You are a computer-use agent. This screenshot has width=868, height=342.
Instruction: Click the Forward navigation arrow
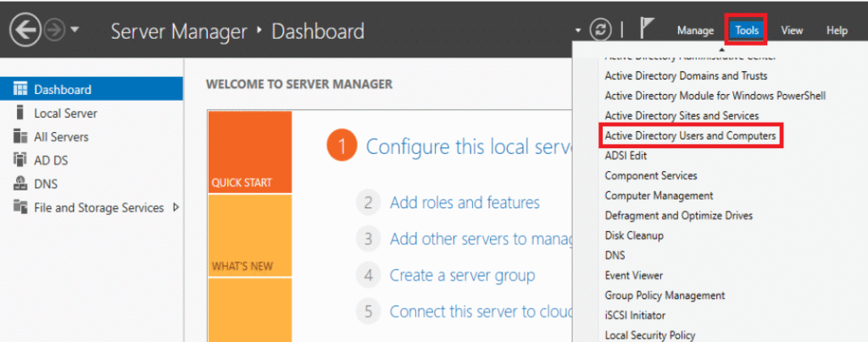pyautogui.click(x=53, y=31)
